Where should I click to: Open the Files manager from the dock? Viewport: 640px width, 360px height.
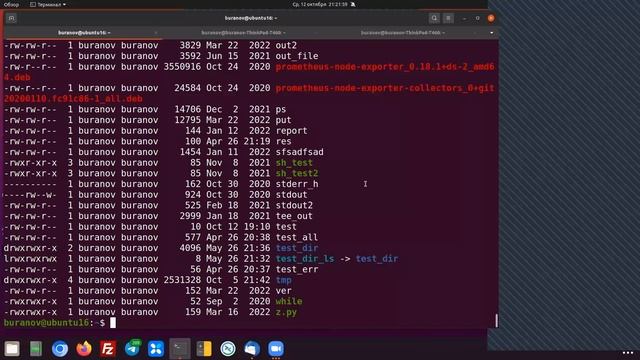point(12,349)
